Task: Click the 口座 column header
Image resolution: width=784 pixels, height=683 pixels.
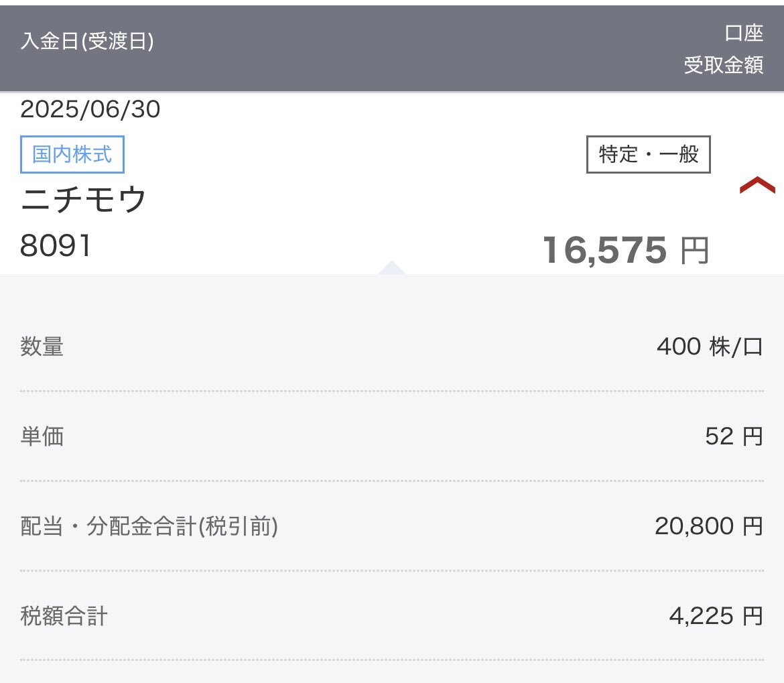Action: point(744,34)
